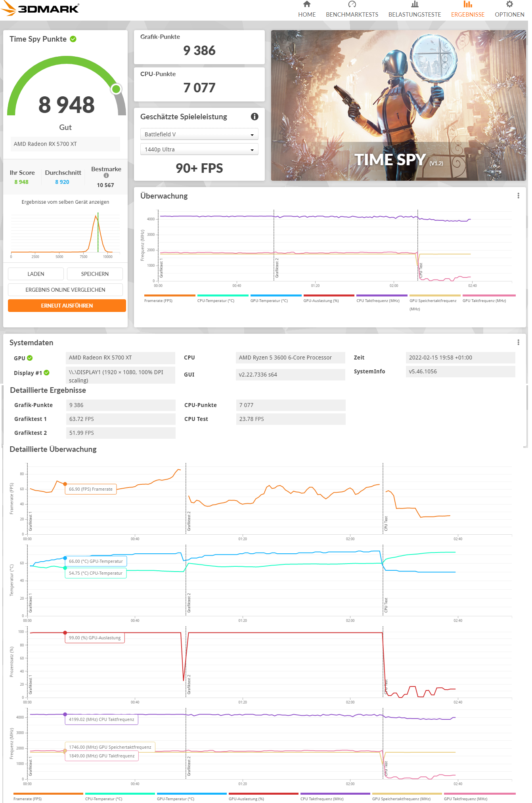This screenshot has height=803, width=532.
Task: Click the AMD Radeon RX 5700 XT field under score
Action: (x=65, y=144)
